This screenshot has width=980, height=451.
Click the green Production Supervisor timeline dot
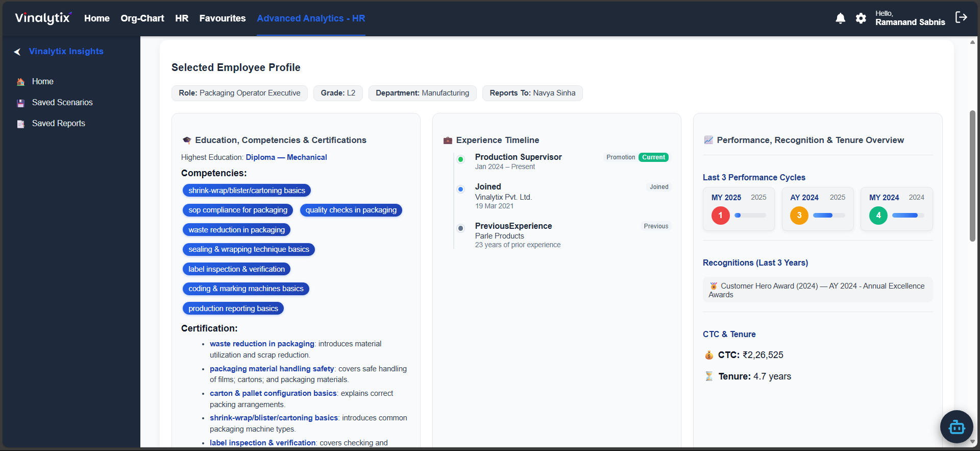pos(460,159)
